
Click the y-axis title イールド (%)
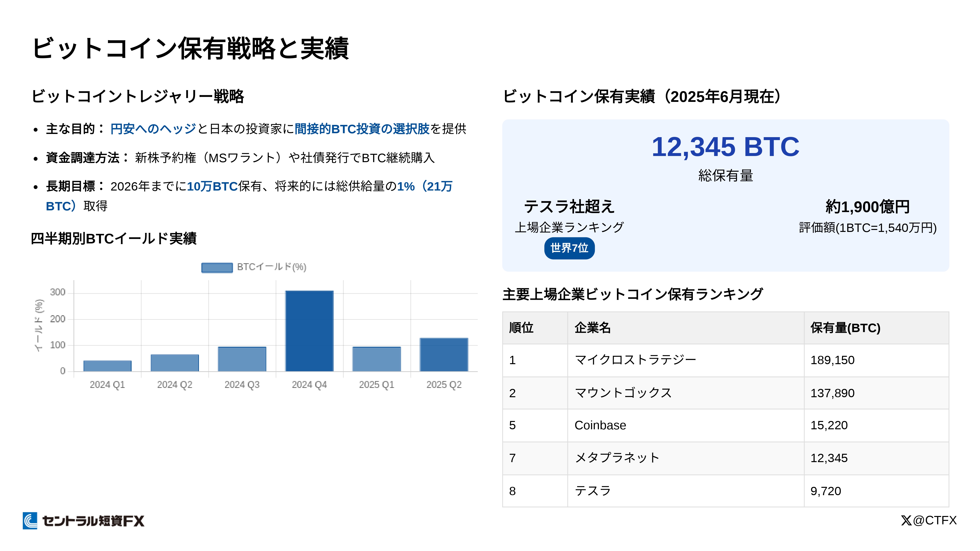(39, 325)
